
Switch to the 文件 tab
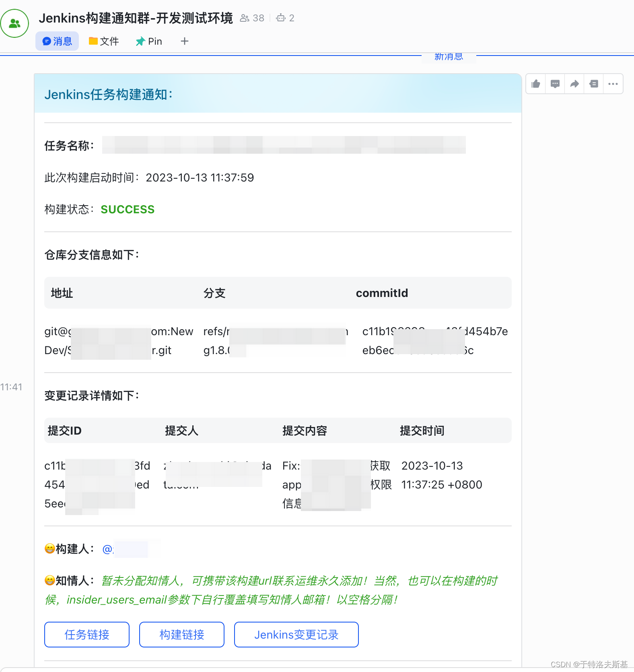click(104, 41)
